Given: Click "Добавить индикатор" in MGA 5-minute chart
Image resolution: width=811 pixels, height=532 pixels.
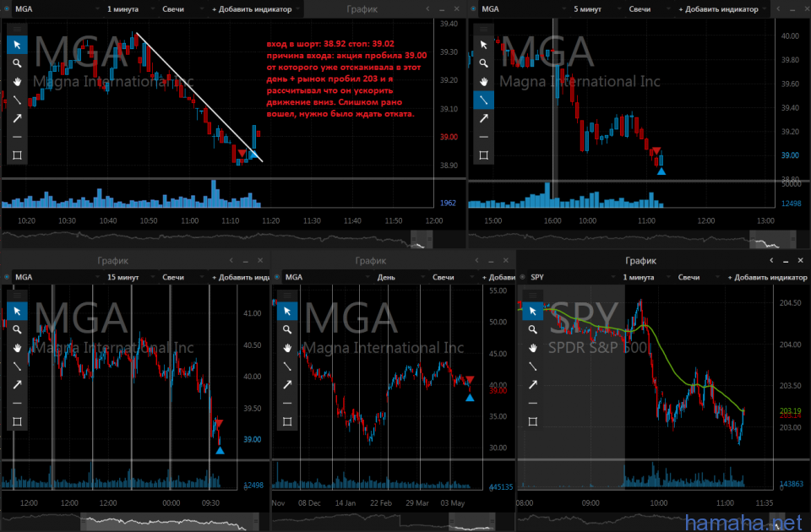Looking at the screenshot, I should point(719,8).
